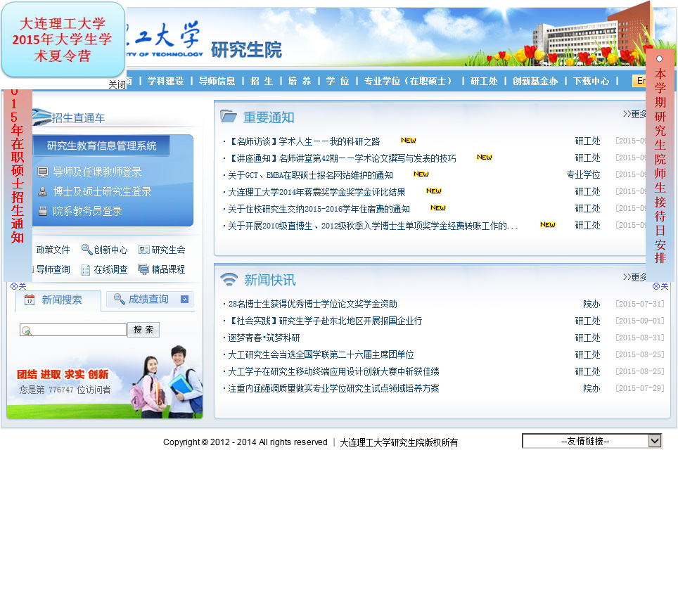Open the 创新基金办 menu item
This screenshot has height=616, width=678.
[x=535, y=81]
